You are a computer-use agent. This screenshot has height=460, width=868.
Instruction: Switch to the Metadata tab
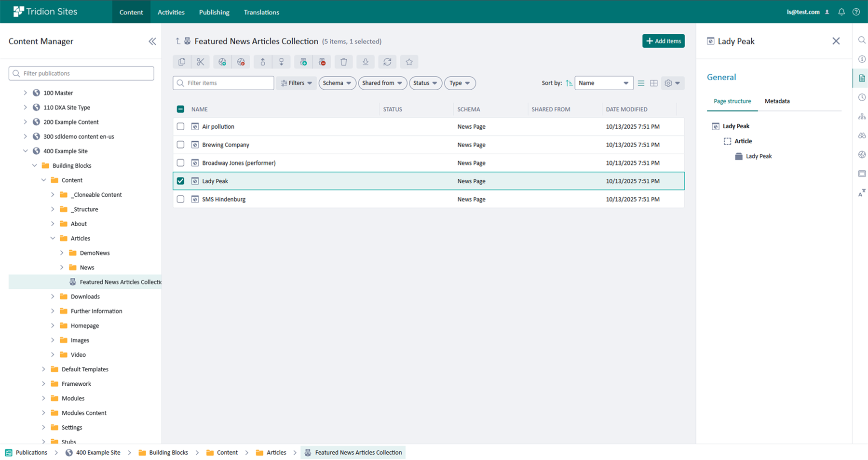click(777, 101)
